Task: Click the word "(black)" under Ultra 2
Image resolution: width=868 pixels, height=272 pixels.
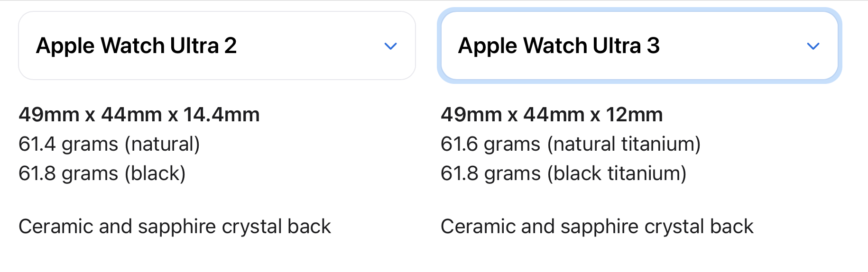Action: [155, 173]
